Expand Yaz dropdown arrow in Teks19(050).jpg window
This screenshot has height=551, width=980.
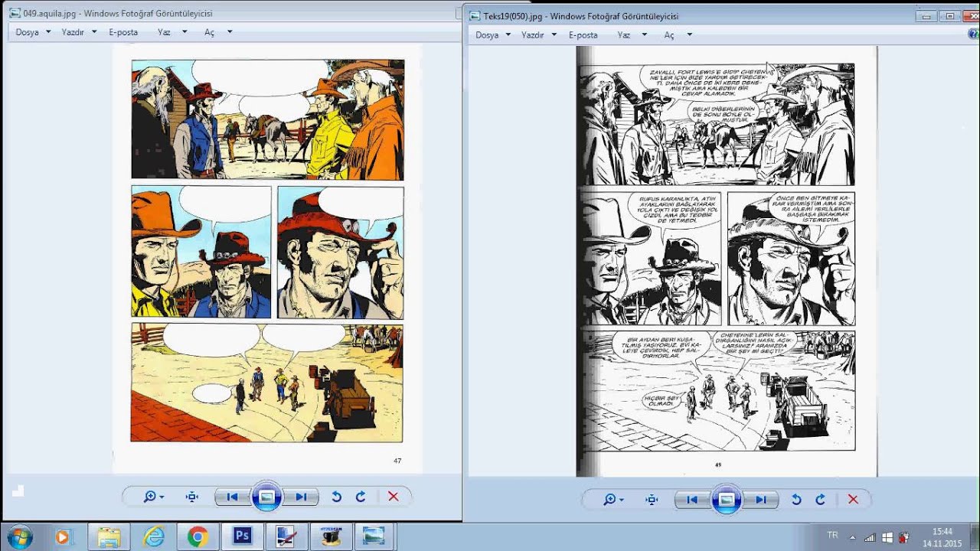click(x=645, y=35)
